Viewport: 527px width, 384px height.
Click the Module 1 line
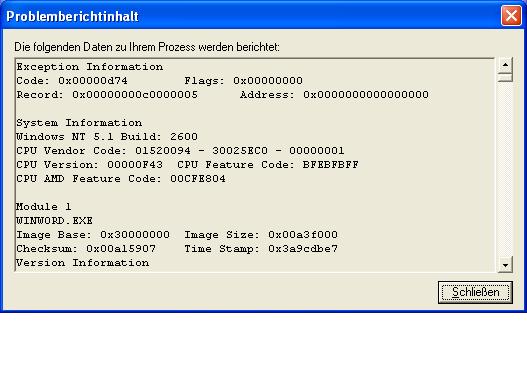tap(44, 207)
